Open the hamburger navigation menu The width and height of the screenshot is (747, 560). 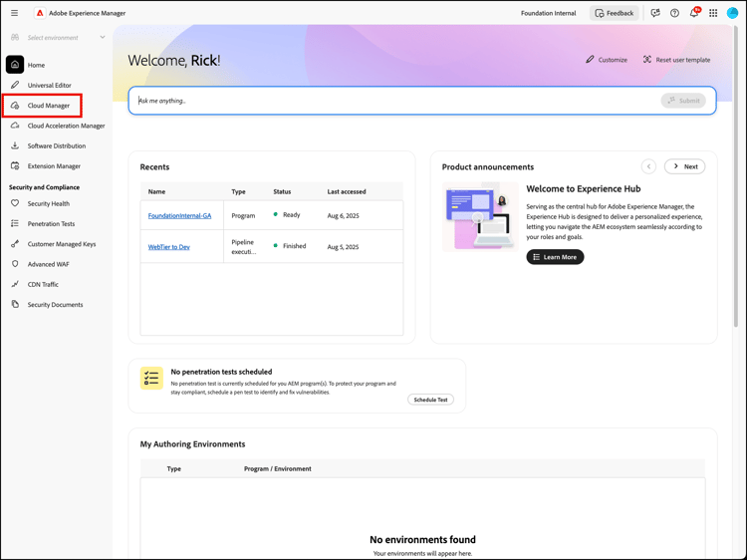[14, 13]
